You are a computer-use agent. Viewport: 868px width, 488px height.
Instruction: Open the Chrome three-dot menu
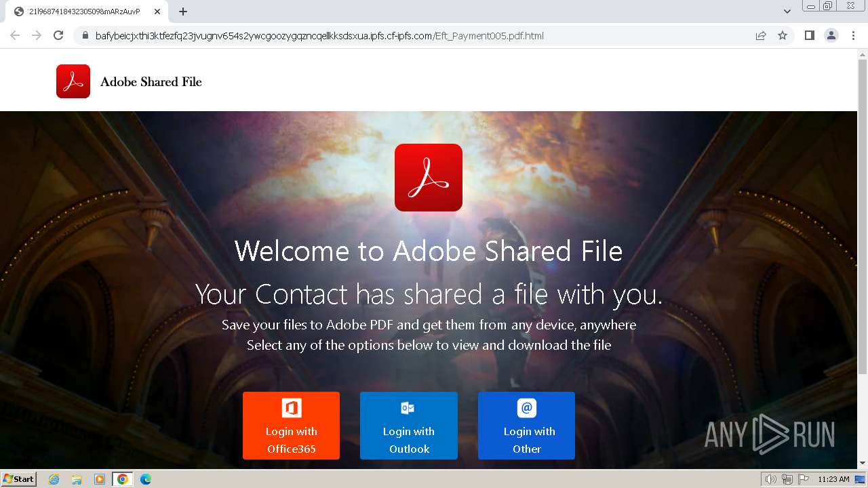pyautogui.click(x=853, y=35)
